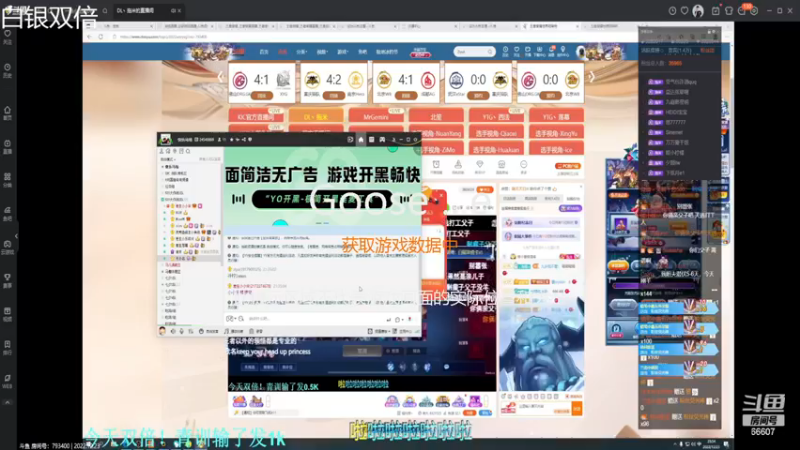Open the clock history icon in client title bar
This screenshot has width=800, height=450.
tap(672, 11)
